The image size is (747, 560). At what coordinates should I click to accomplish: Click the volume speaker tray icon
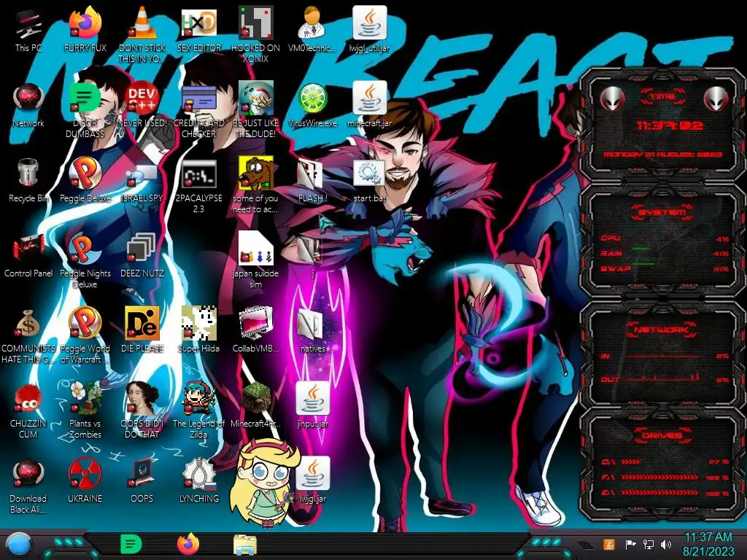pos(666,544)
